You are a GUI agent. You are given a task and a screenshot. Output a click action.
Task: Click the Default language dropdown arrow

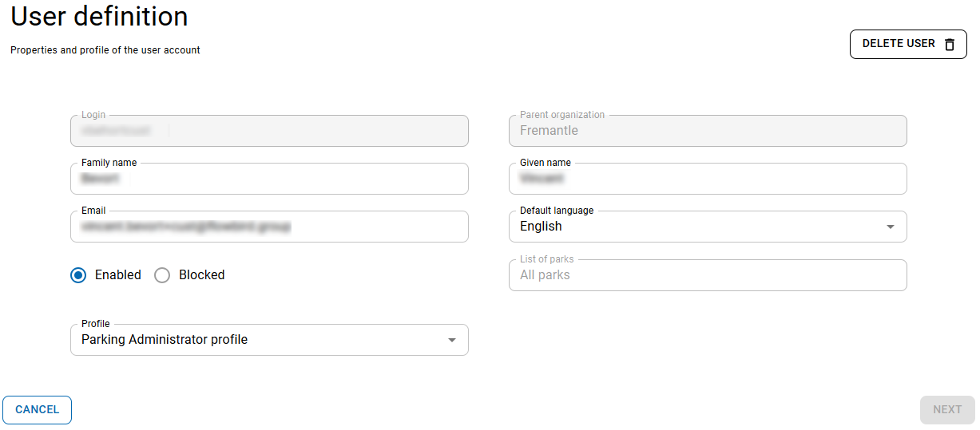891,227
